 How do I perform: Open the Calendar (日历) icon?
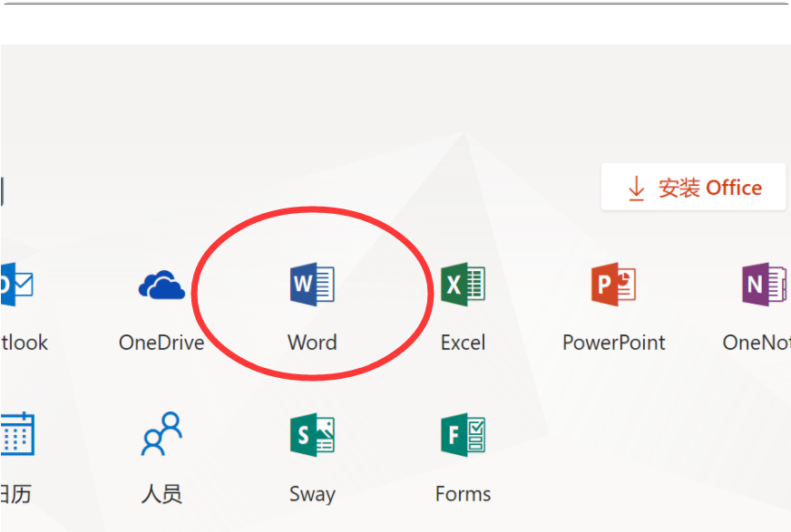click(x=17, y=434)
